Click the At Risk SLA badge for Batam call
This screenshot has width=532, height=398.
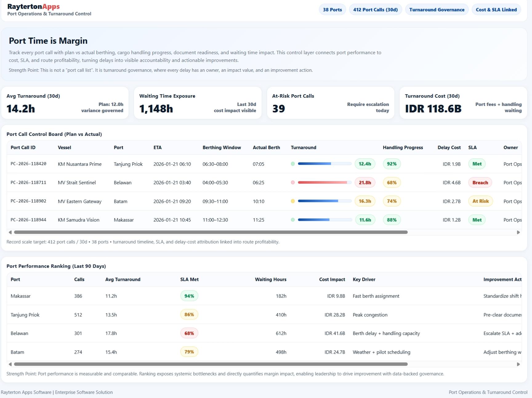coord(480,201)
